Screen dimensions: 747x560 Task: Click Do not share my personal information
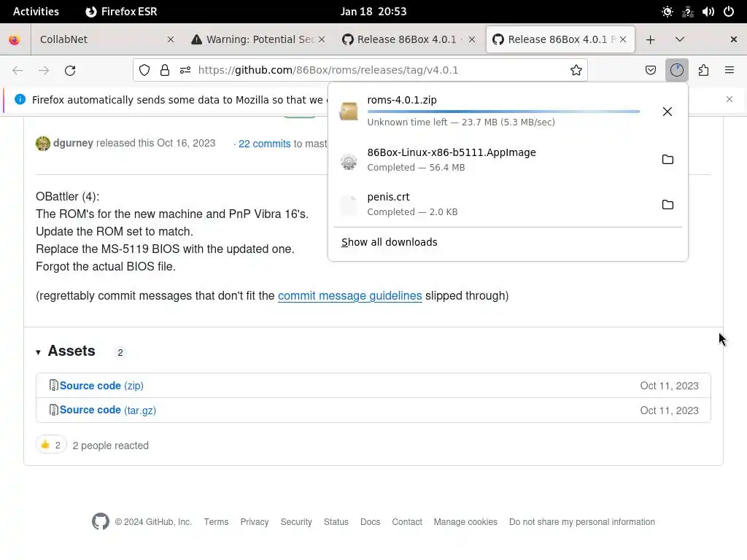pyautogui.click(x=582, y=522)
